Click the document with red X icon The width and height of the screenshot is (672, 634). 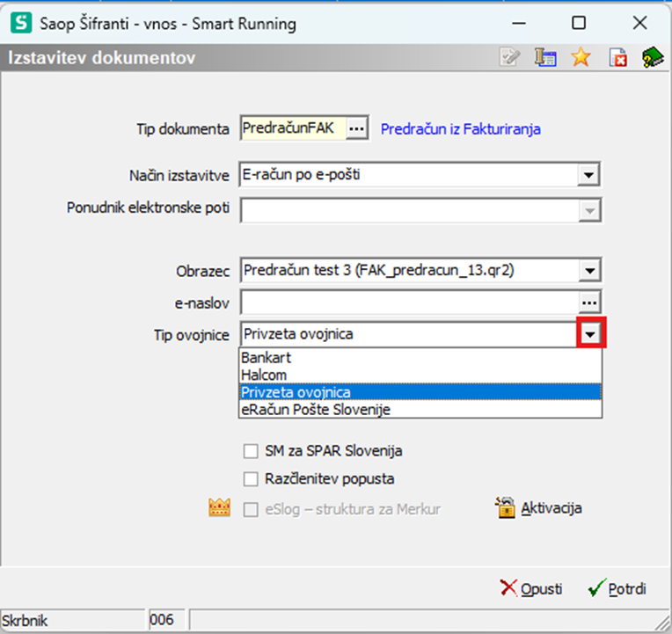tap(617, 57)
